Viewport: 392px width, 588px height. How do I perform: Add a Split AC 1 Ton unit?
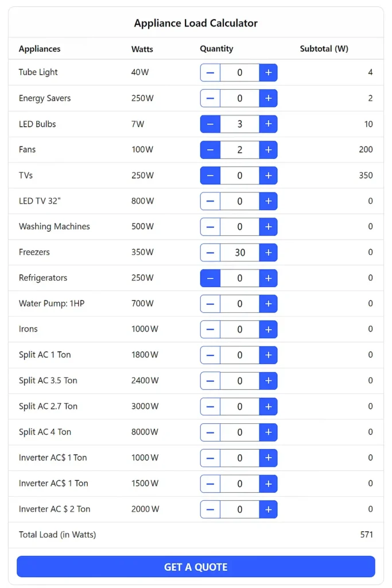(x=268, y=355)
